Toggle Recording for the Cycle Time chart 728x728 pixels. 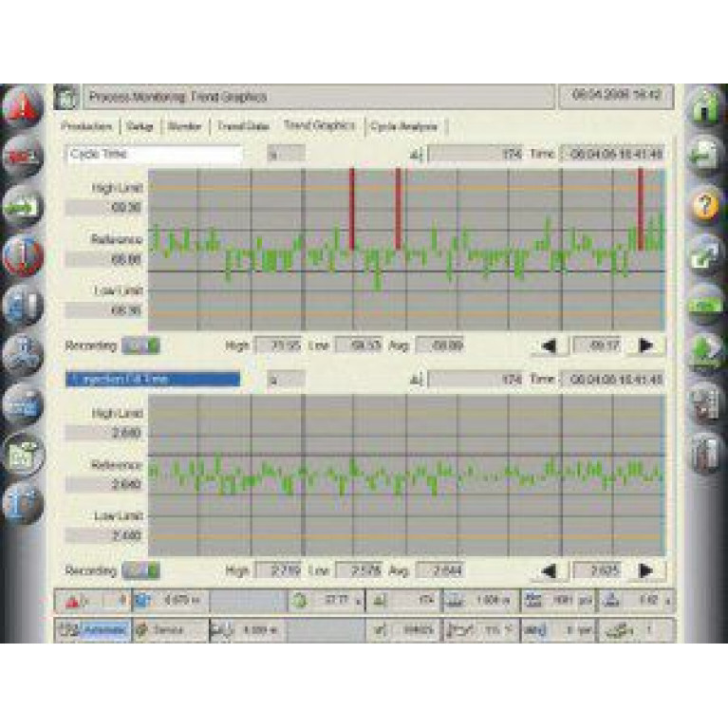(x=141, y=345)
